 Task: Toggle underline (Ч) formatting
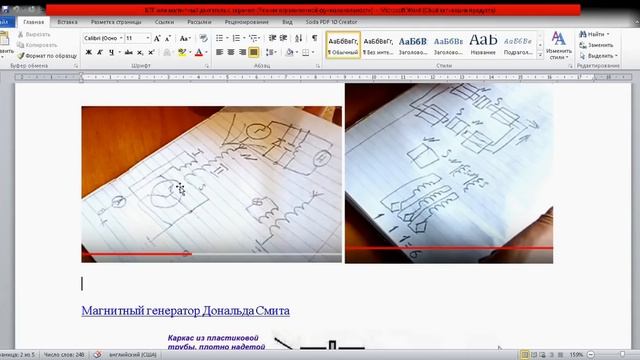[x=111, y=52]
